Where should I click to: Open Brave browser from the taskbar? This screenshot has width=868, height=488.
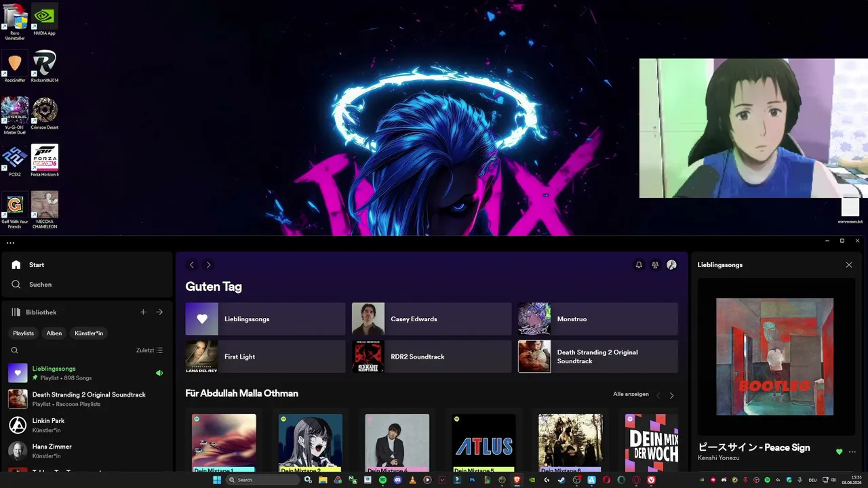click(x=517, y=480)
